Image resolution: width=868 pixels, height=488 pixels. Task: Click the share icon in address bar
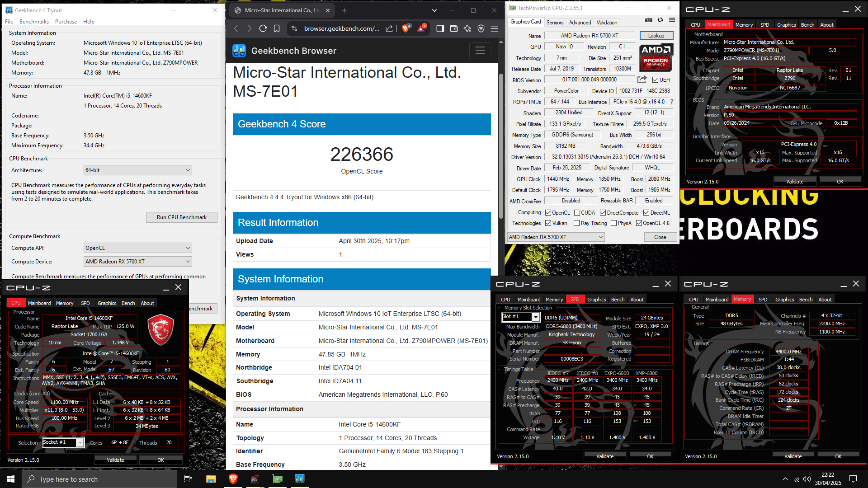pyautogui.click(x=389, y=28)
